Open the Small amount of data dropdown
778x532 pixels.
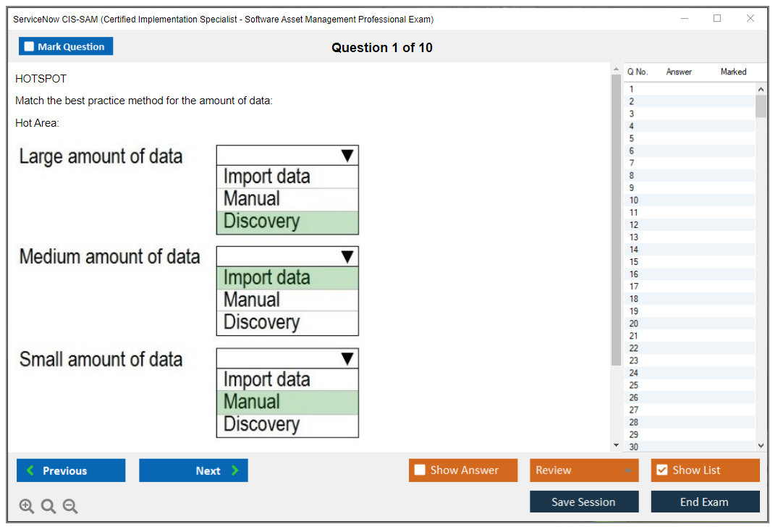pyautogui.click(x=347, y=359)
